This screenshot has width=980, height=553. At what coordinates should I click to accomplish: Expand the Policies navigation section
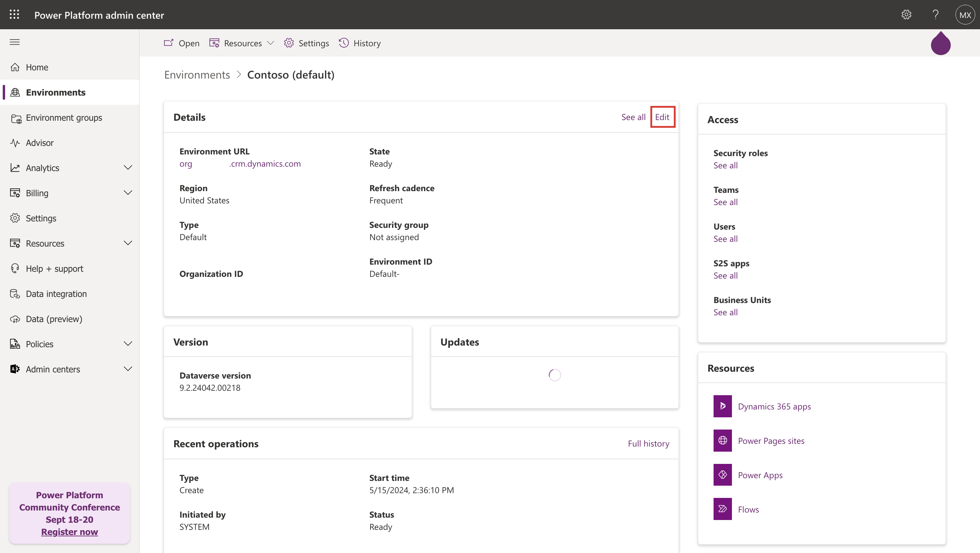128,344
